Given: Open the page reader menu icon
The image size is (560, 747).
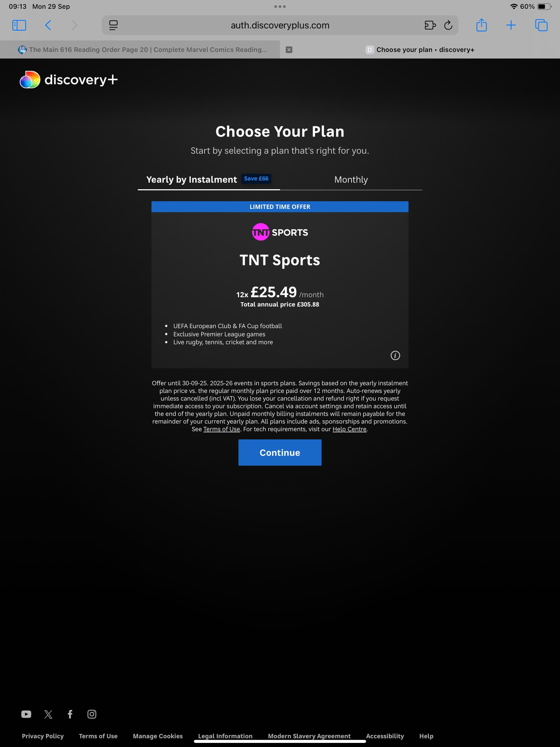Looking at the screenshot, I should (x=113, y=25).
